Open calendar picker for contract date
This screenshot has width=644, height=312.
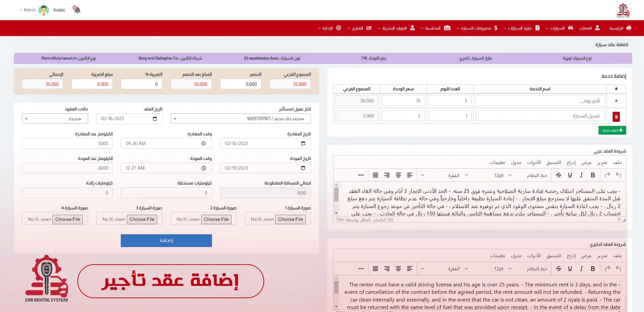(x=155, y=119)
